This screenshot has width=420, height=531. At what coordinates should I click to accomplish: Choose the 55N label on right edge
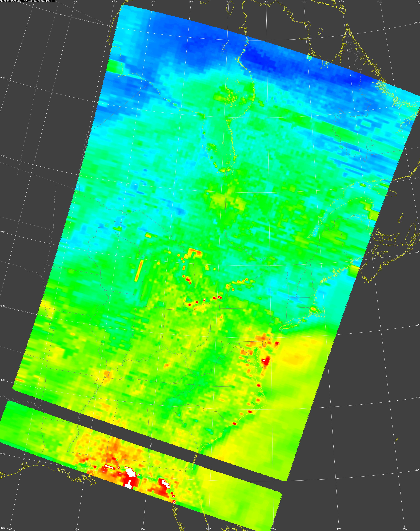tap(417, 102)
